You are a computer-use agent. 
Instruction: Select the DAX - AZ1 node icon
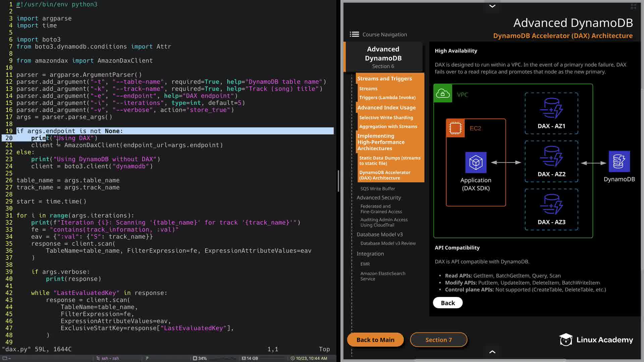click(x=551, y=108)
